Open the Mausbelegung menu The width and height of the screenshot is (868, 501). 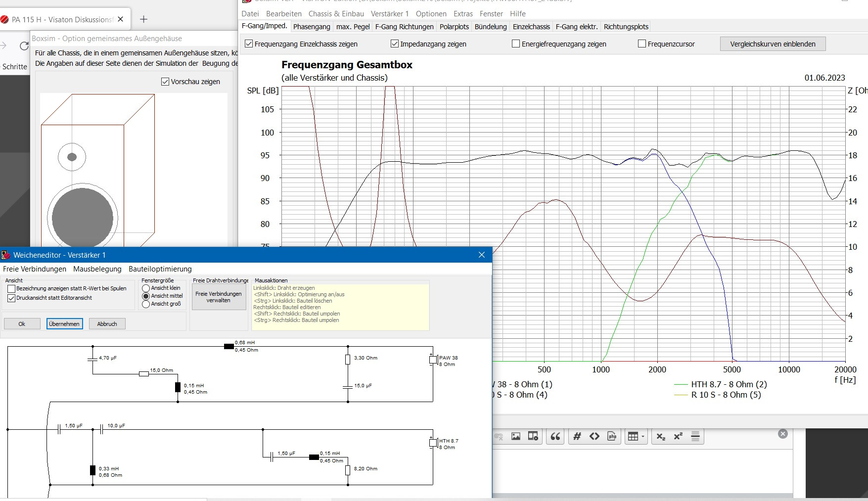(x=97, y=269)
